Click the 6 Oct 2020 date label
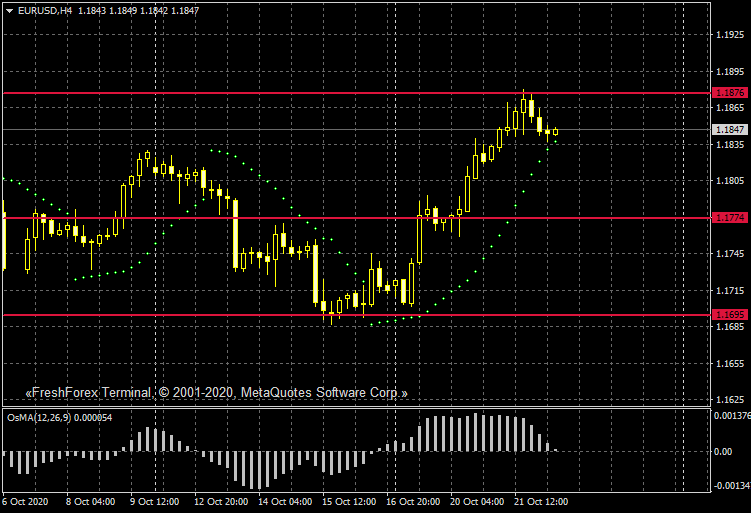The width and height of the screenshot is (751, 513). pyautogui.click(x=25, y=502)
